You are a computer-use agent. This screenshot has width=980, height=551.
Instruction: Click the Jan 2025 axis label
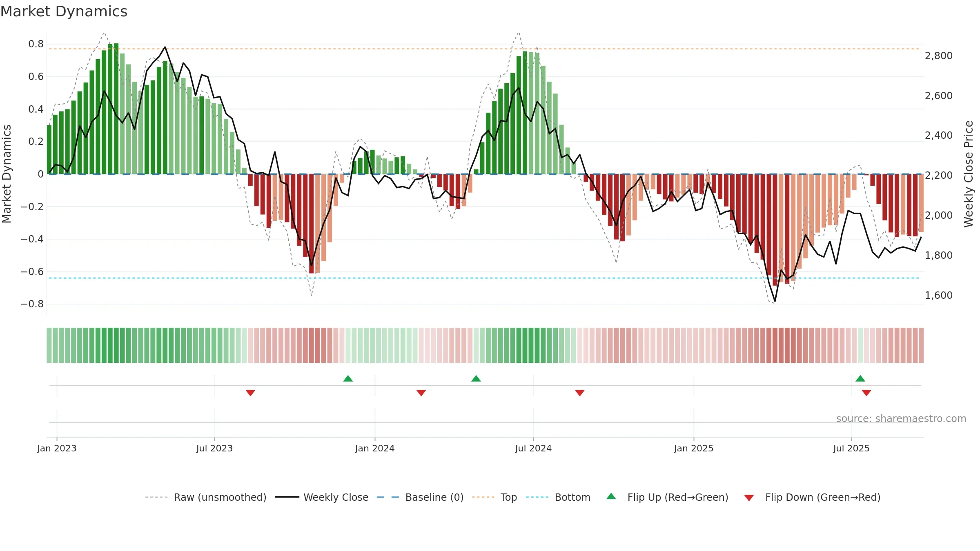(x=694, y=448)
